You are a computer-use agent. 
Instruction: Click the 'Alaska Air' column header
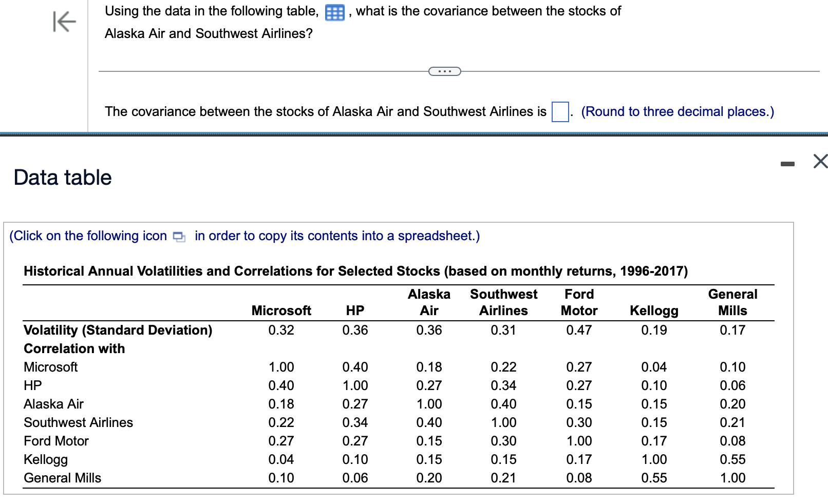tap(429, 302)
